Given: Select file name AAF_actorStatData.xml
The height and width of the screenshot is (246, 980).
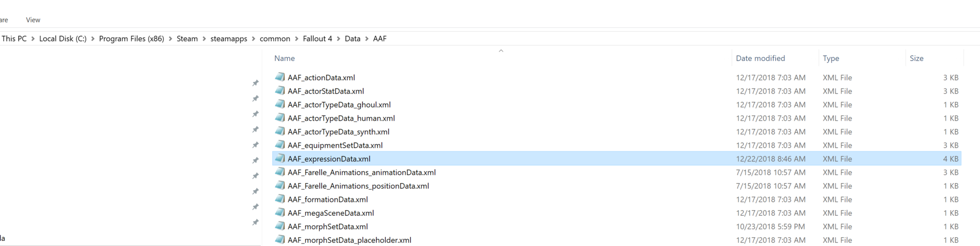Looking at the screenshot, I should (x=326, y=91).
